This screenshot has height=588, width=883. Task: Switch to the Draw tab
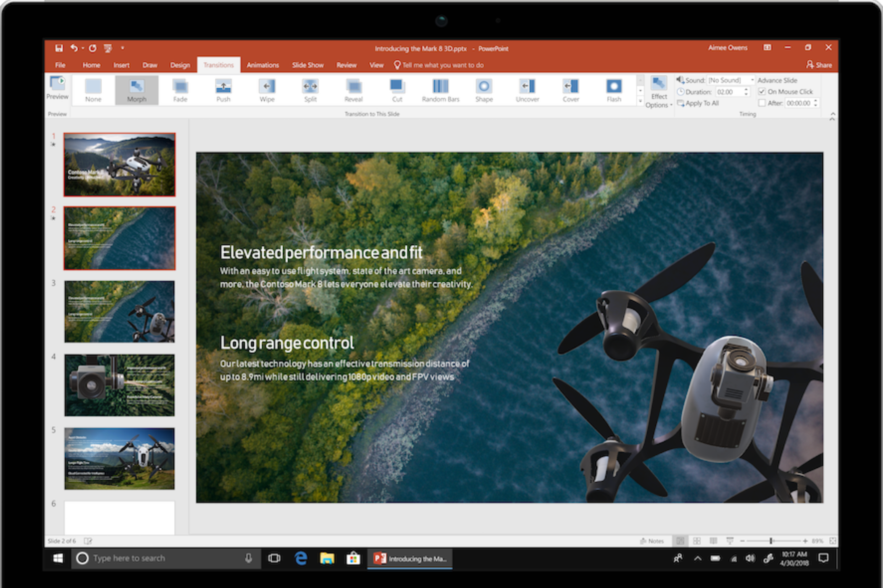[150, 65]
